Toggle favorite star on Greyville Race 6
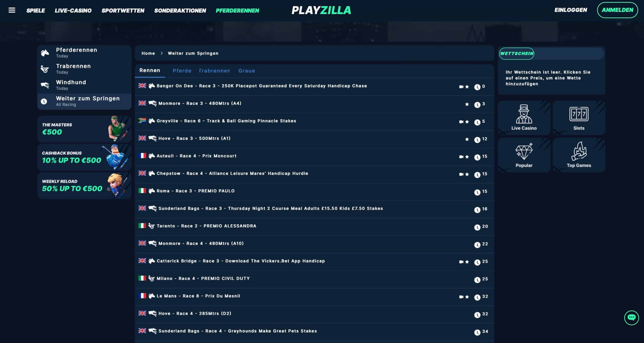The height and width of the screenshot is (343, 644). coord(467,122)
